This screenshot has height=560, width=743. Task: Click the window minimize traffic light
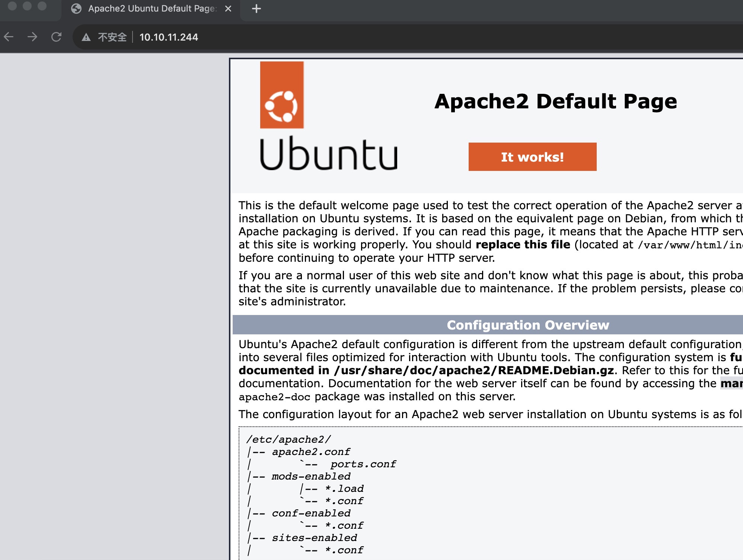27,6
